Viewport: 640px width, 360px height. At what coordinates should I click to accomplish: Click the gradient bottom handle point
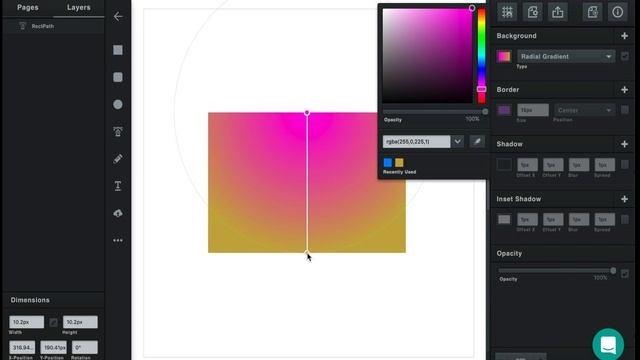tap(307, 253)
